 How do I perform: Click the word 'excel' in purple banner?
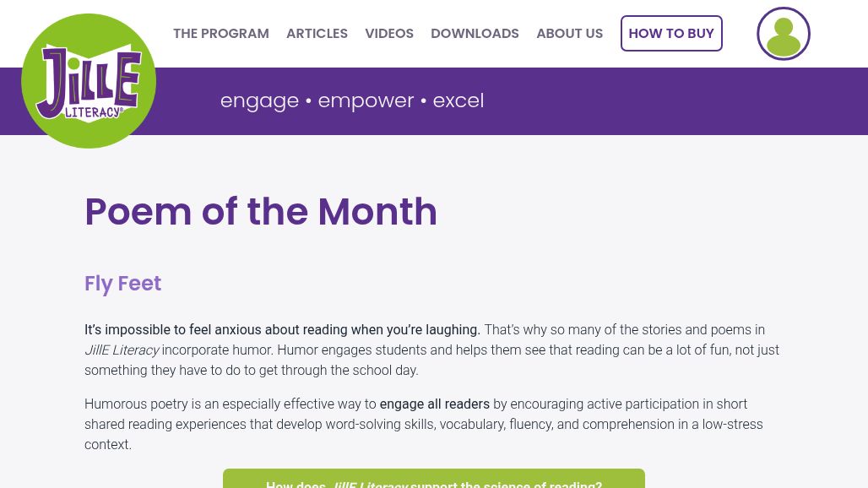coord(458,100)
